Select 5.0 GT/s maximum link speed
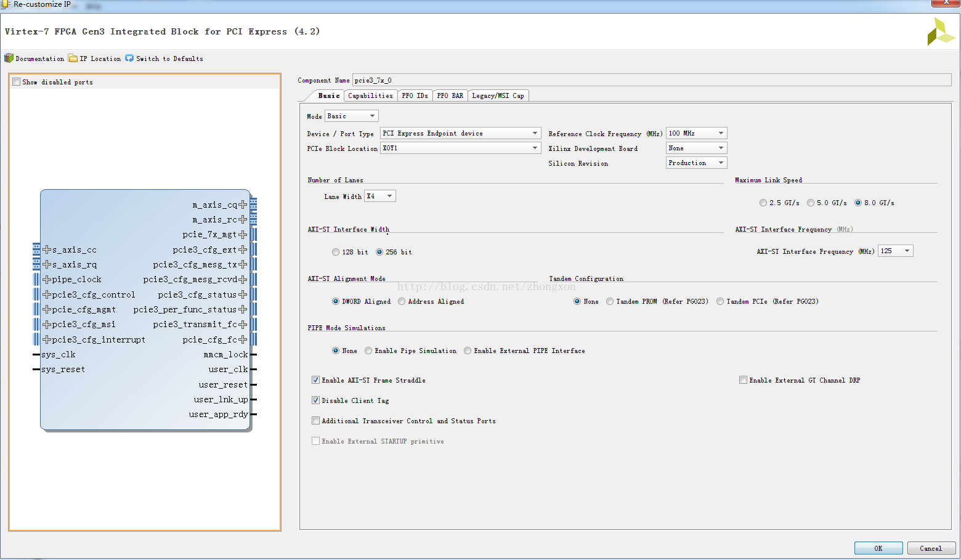 pyautogui.click(x=811, y=203)
